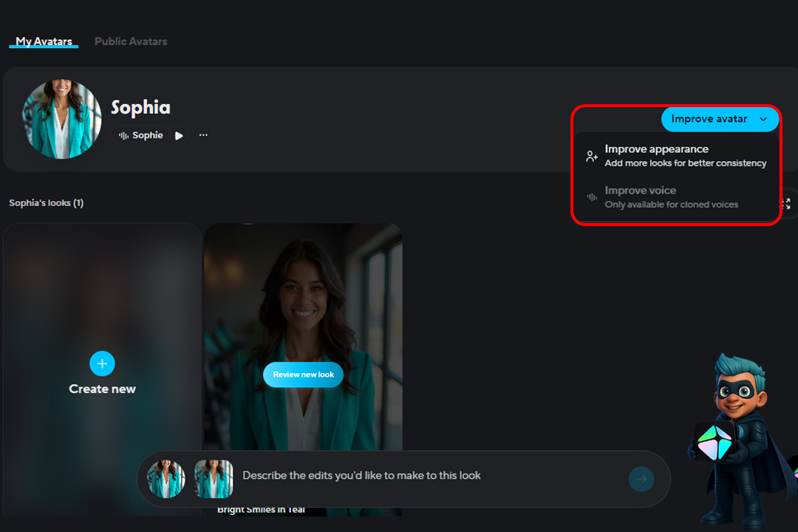Click the expand icon beside Sophia's looks
The height and width of the screenshot is (532, 798).
pos(786,203)
